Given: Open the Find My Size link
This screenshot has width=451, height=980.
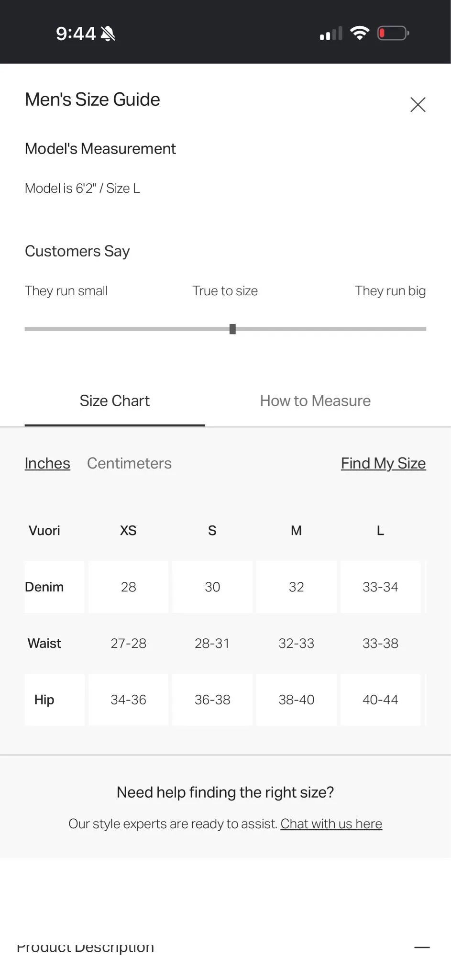Looking at the screenshot, I should click(x=383, y=463).
